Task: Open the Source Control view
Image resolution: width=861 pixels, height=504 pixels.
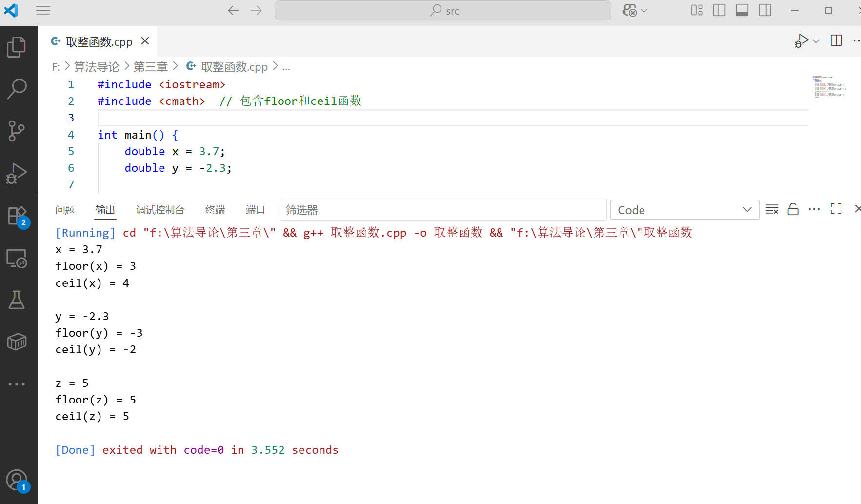Action: [x=17, y=131]
